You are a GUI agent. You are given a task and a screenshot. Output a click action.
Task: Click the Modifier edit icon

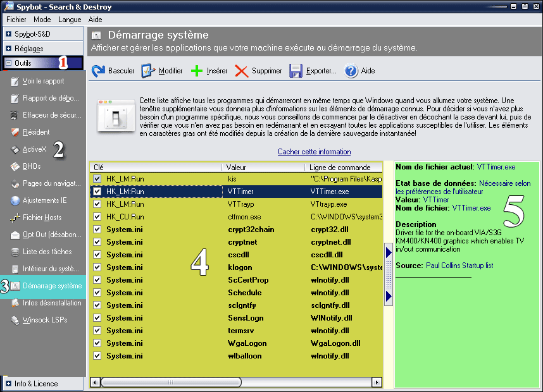coord(148,71)
